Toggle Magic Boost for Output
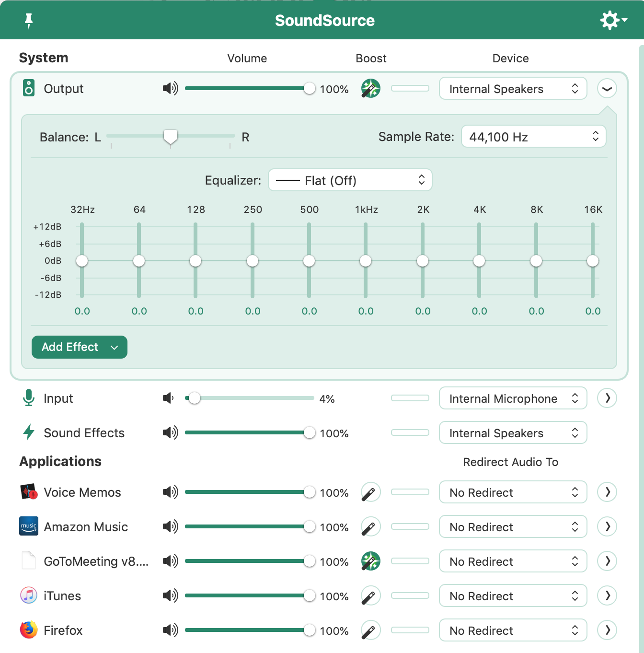The width and height of the screenshot is (644, 653). tap(371, 88)
